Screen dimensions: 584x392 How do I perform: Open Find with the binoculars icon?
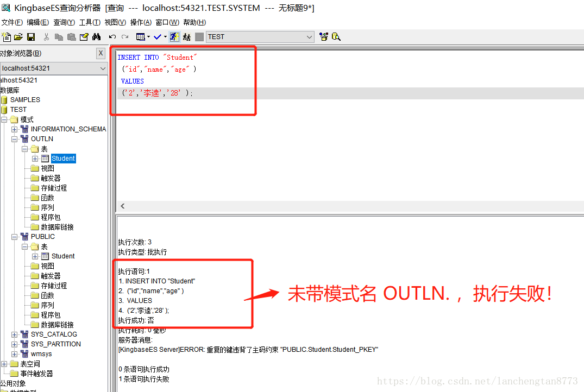point(97,37)
